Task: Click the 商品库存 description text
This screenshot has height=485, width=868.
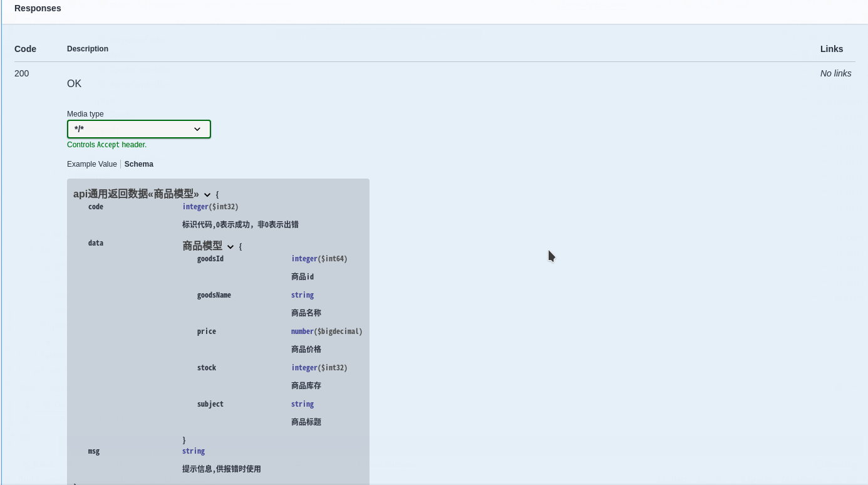Action: tap(306, 385)
